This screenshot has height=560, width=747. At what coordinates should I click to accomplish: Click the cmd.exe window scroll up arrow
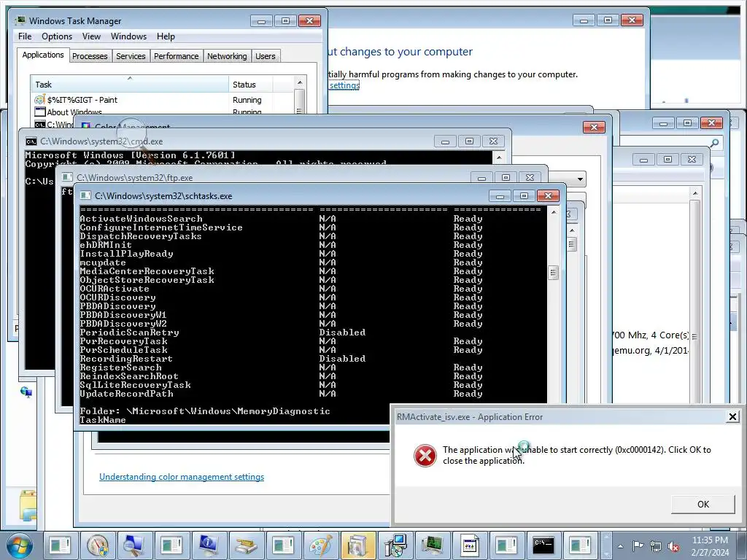click(x=499, y=157)
